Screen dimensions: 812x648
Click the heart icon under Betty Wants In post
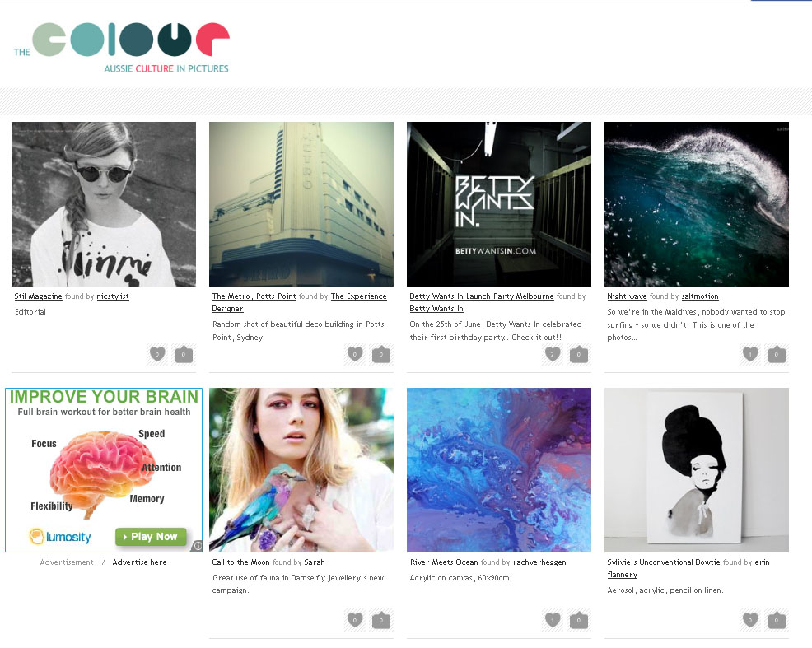(553, 354)
